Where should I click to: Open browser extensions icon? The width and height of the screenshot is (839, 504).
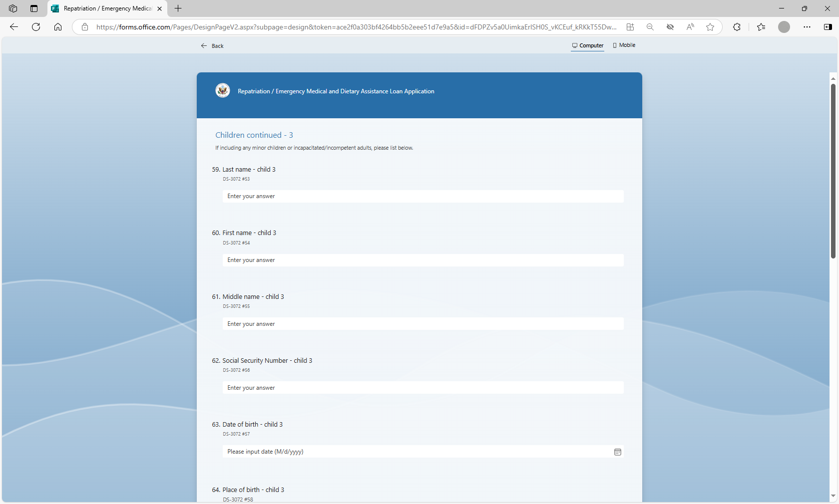(x=737, y=27)
